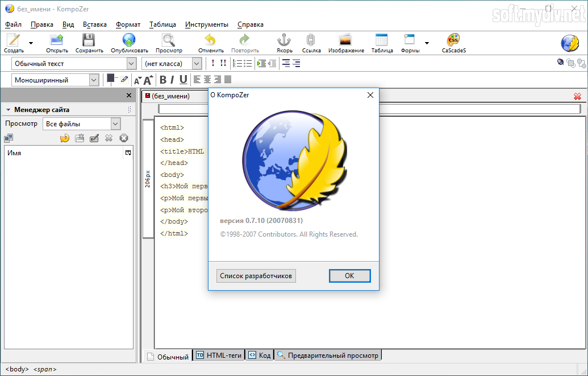Viewport: 588px width, 376px height.
Task: Click the smaller font size icon
Action: [137, 80]
